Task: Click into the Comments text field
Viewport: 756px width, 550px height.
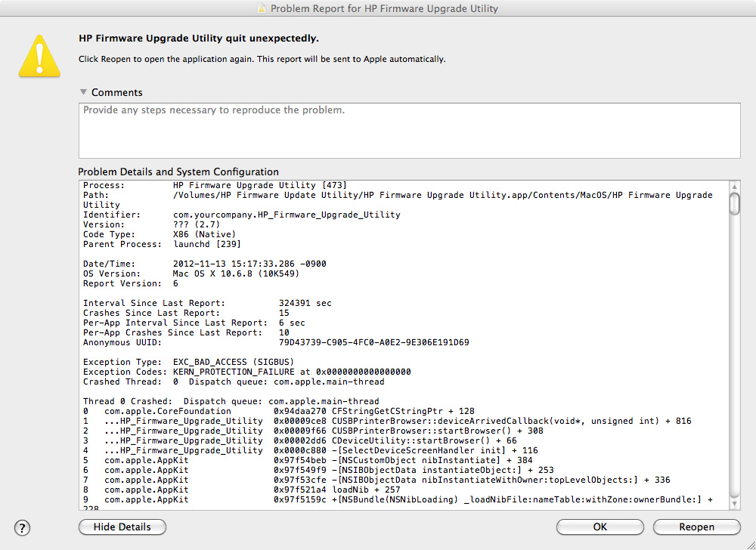Action: click(x=409, y=130)
